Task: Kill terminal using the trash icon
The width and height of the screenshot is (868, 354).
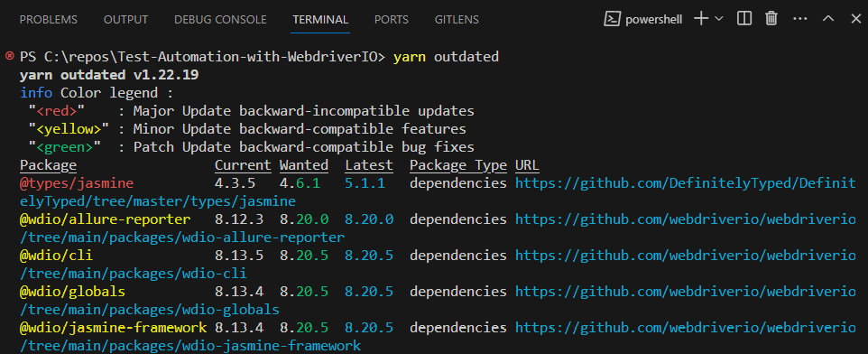Action: (x=771, y=19)
